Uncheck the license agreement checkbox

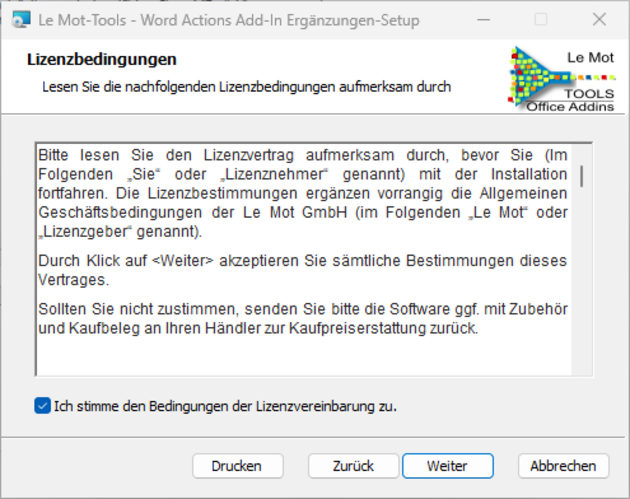43,406
